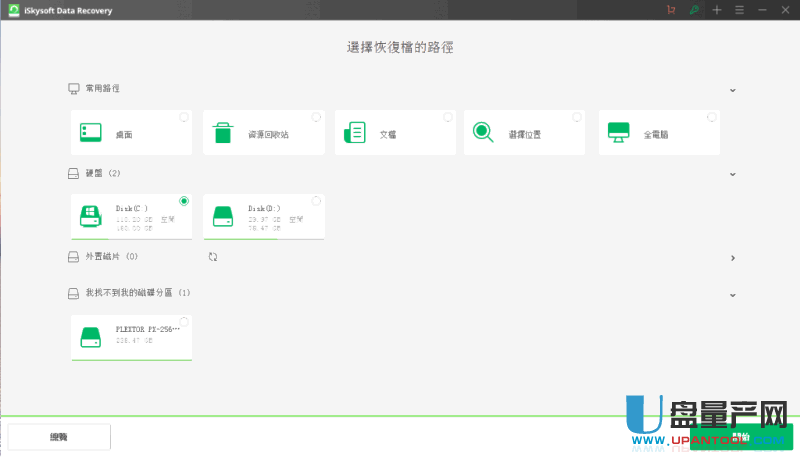Click the Select Location (選擇位置) magnifier icon
The width and height of the screenshot is (800, 457).
(x=484, y=133)
